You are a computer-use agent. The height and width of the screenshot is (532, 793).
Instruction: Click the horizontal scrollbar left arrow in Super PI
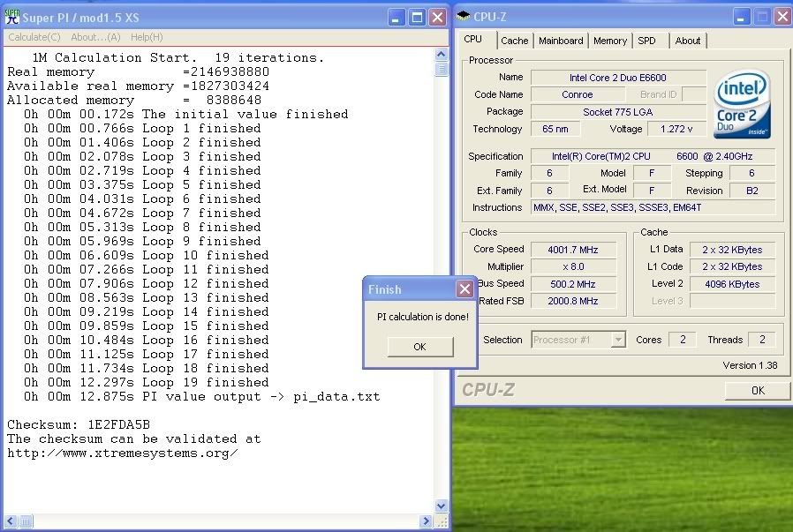[x=11, y=521]
